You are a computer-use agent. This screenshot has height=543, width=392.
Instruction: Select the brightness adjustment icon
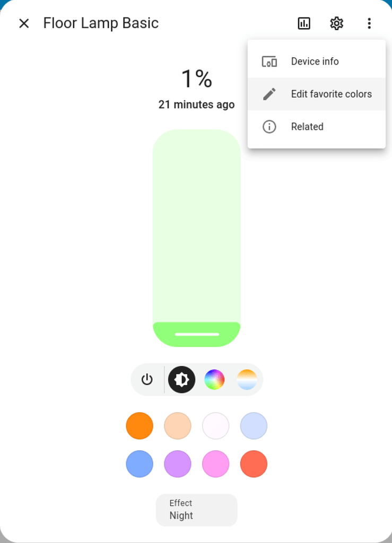(181, 379)
